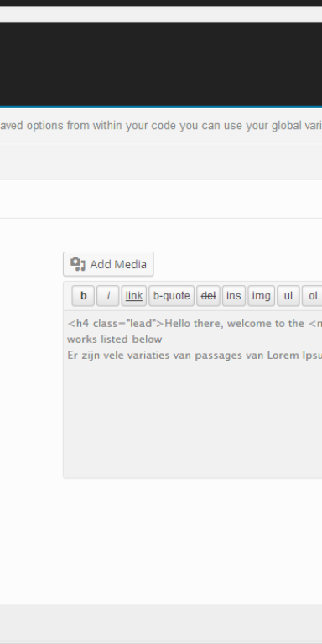322x644 pixels.
Task: Click the help text about saved options
Action: 161,126
